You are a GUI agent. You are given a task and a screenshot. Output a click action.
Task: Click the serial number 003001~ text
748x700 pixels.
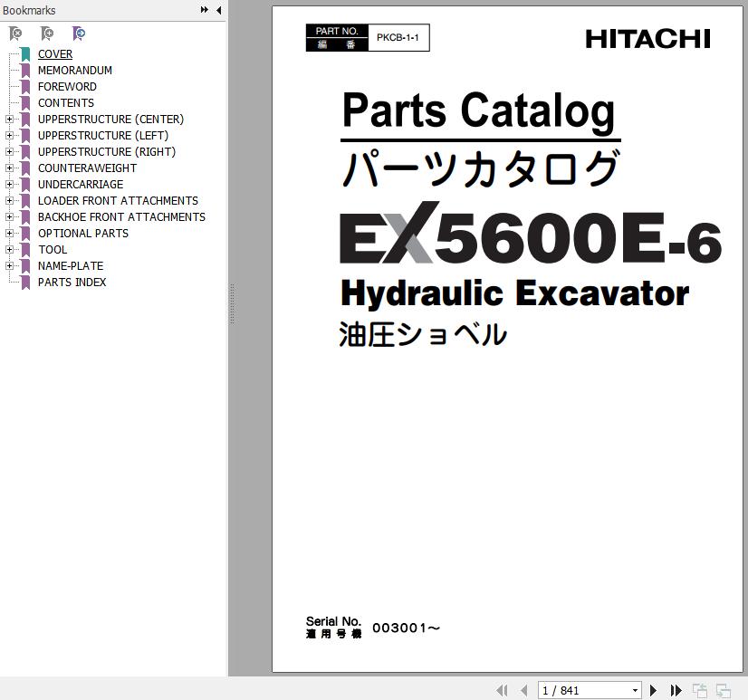[406, 628]
